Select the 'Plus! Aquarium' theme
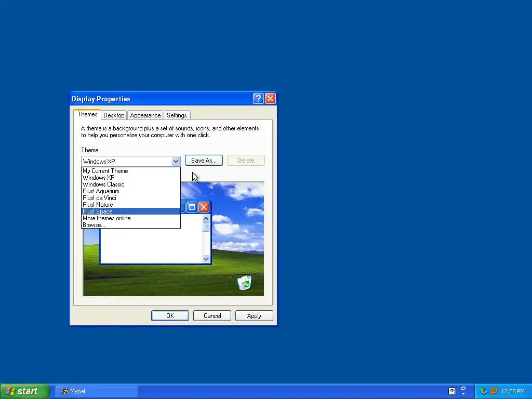This screenshot has width=532, height=399. 130,191
